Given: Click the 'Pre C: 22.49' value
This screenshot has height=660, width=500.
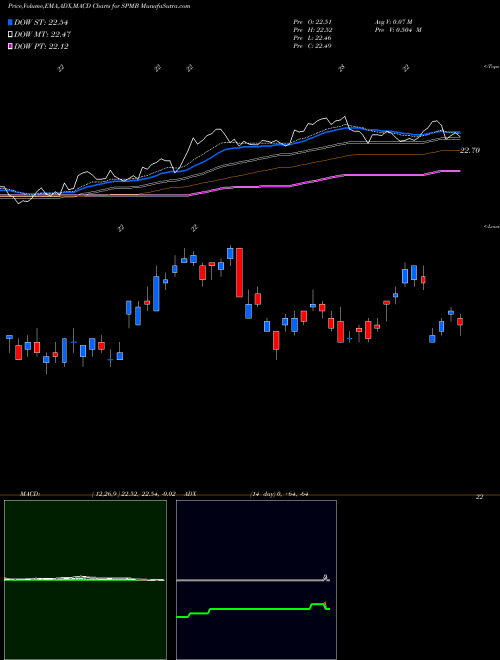Looking at the screenshot, I should pos(312,46).
